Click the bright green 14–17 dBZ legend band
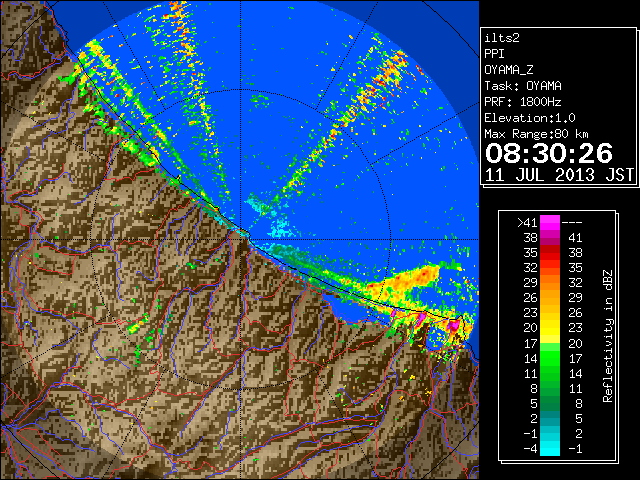 [550, 358]
